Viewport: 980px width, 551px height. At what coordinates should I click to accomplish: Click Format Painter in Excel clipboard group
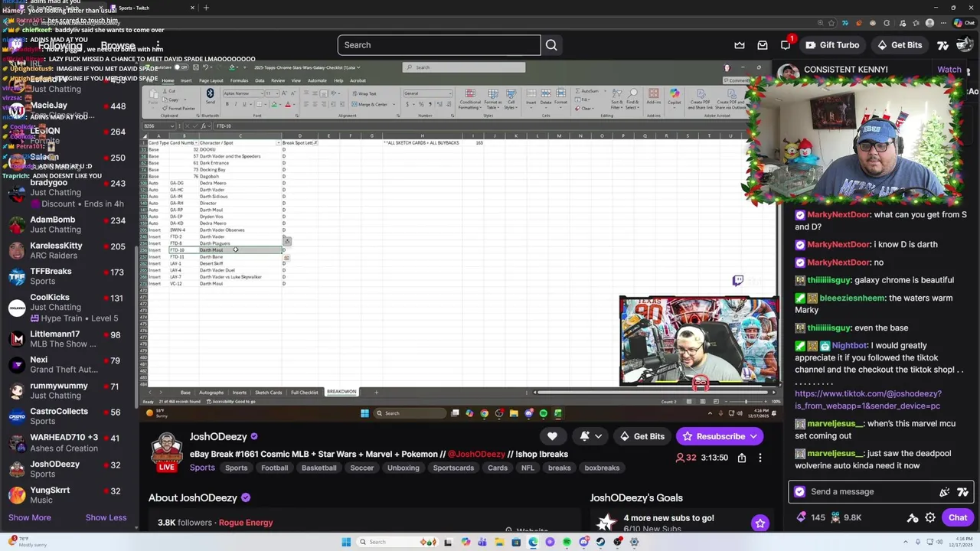(x=181, y=109)
